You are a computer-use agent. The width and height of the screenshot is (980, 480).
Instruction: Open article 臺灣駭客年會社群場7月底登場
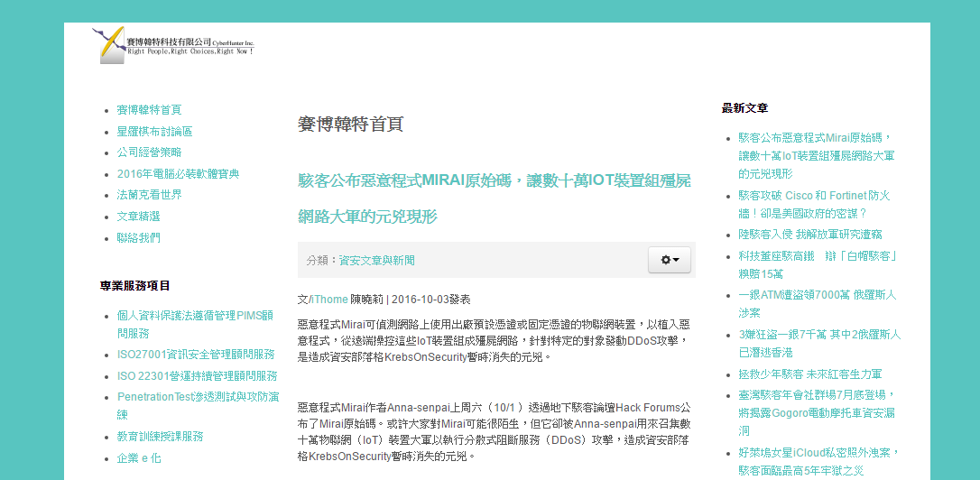[818, 413]
